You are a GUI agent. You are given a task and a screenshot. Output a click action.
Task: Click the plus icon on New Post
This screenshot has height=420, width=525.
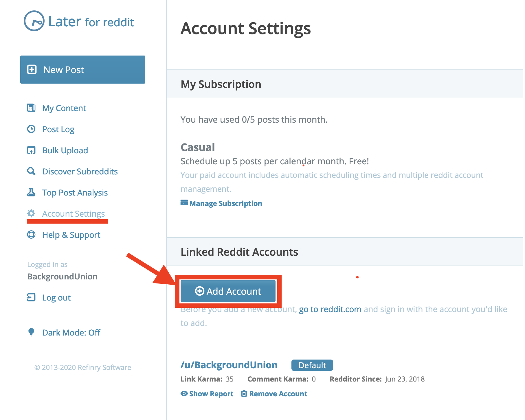tap(32, 69)
